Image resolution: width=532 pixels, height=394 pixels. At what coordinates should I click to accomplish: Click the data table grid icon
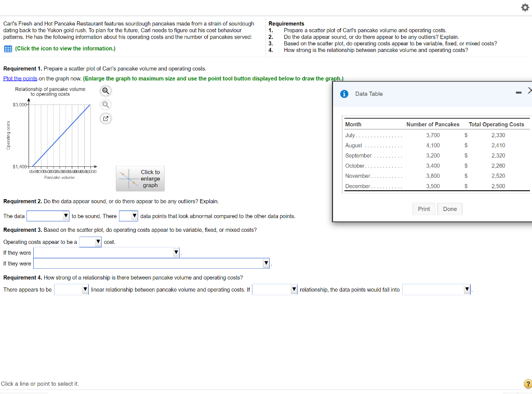pyautogui.click(x=8, y=49)
